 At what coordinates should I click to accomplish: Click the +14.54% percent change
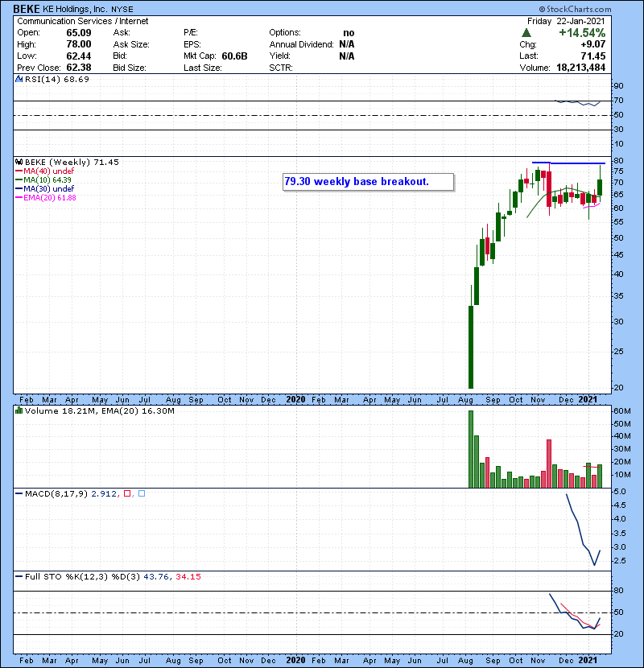pyautogui.click(x=582, y=33)
